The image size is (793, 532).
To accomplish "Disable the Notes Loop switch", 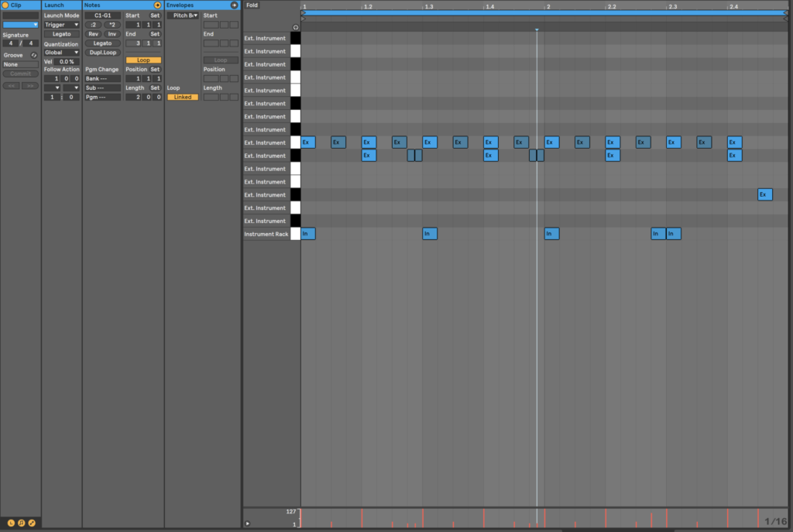I will pyautogui.click(x=143, y=60).
